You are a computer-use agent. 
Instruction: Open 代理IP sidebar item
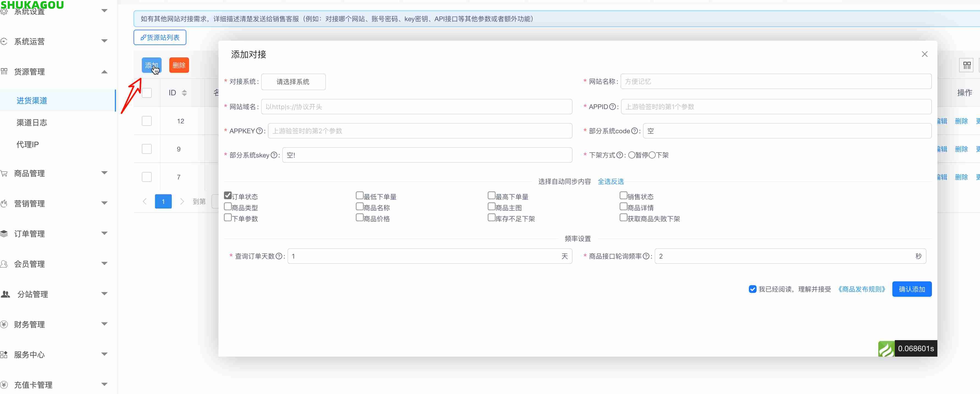[x=27, y=145]
